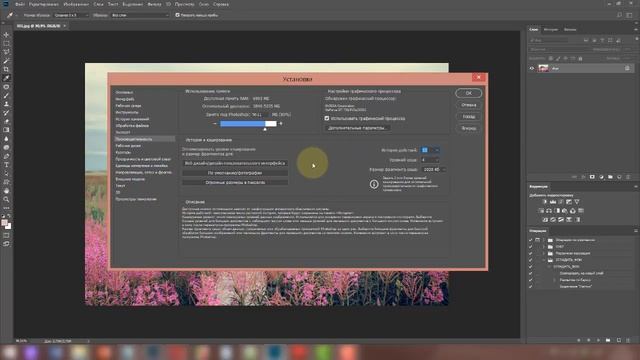Expand the 'Операции по умолчанию' action set

coord(544,240)
